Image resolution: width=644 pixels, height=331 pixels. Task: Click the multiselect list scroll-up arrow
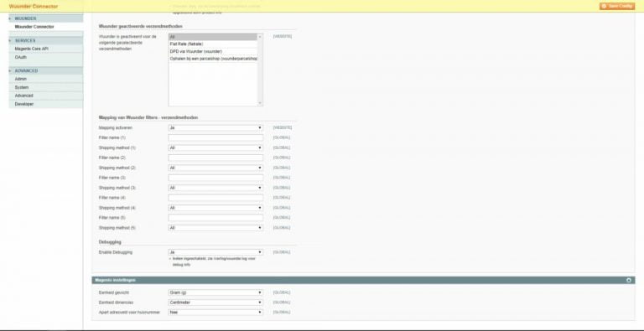click(260, 37)
